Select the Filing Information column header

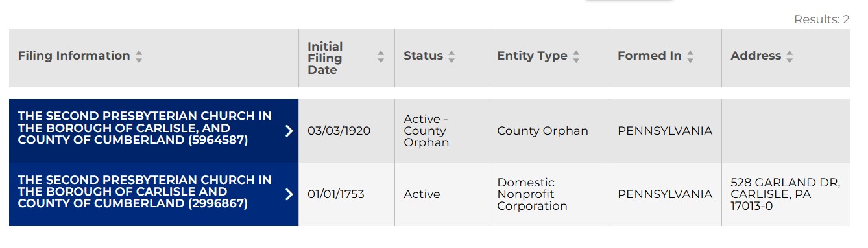[x=74, y=56]
